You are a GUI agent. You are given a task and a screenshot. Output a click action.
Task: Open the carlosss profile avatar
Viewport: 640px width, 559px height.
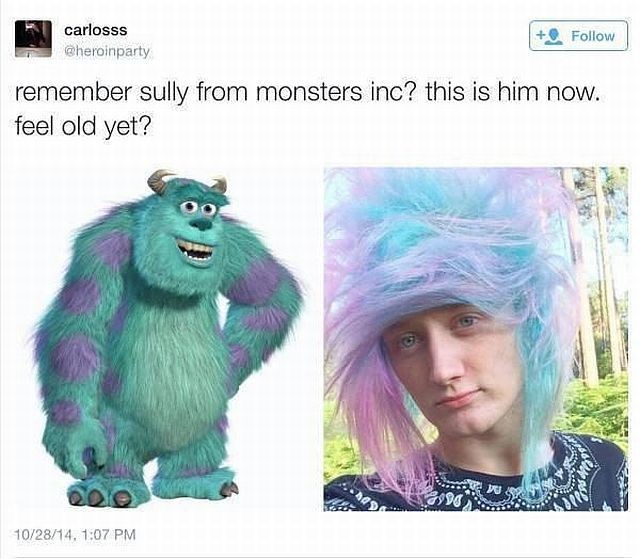pos(33,39)
